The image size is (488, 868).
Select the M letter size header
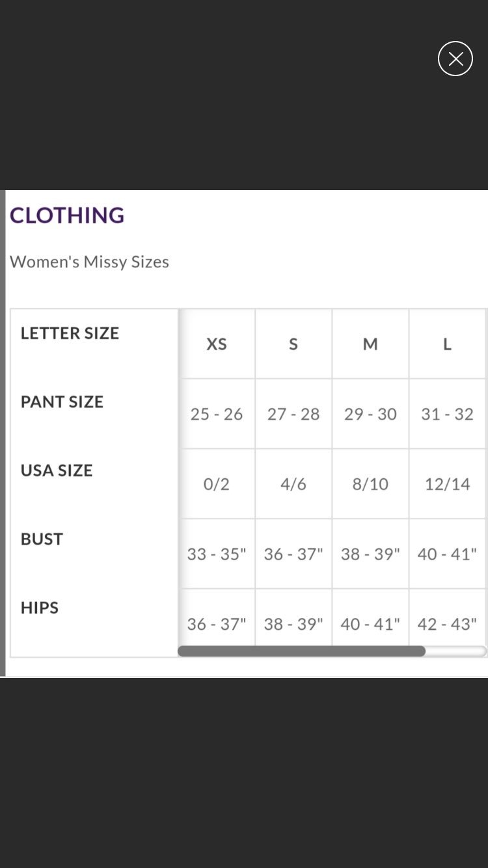pos(370,344)
